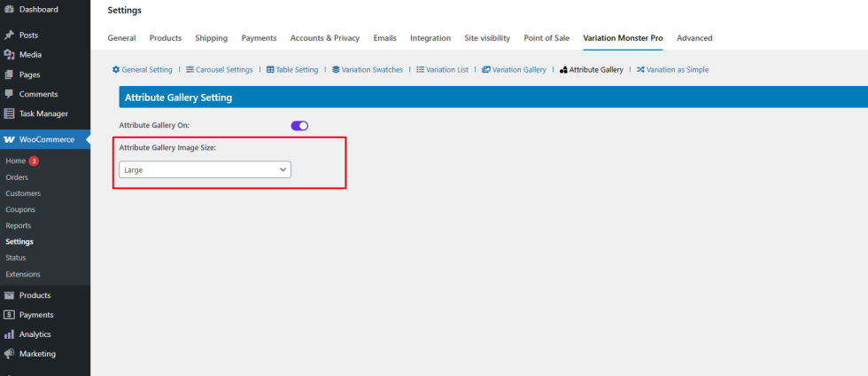
Task: Go to Carousel Settings link
Action: point(220,69)
